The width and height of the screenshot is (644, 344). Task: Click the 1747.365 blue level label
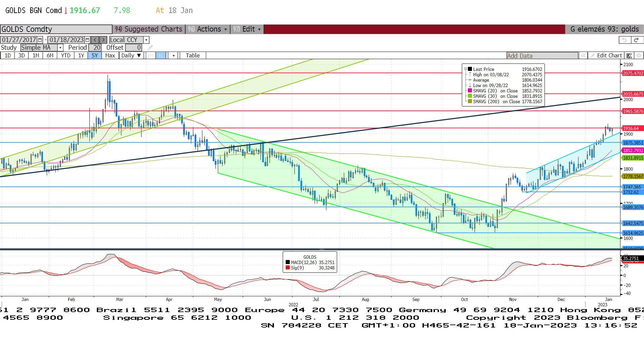coord(633,187)
